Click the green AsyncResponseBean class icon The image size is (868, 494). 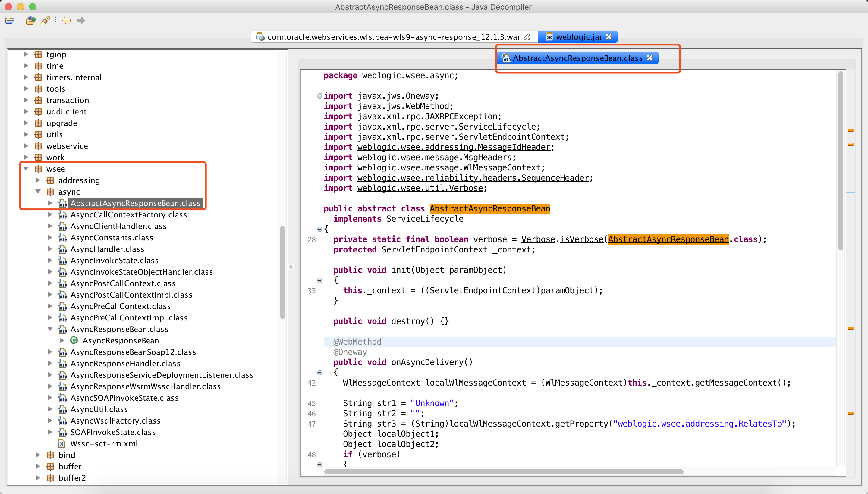74,340
